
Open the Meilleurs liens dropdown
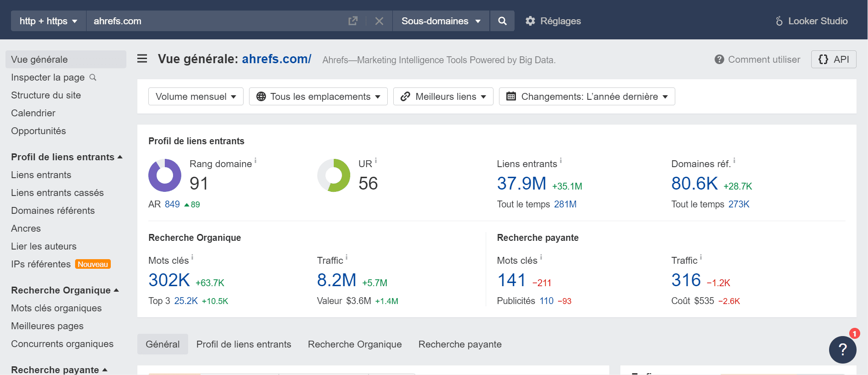(x=443, y=97)
